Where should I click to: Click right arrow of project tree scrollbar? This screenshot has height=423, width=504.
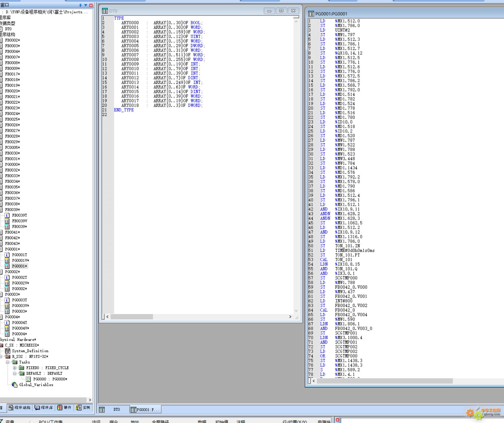click(x=90, y=400)
